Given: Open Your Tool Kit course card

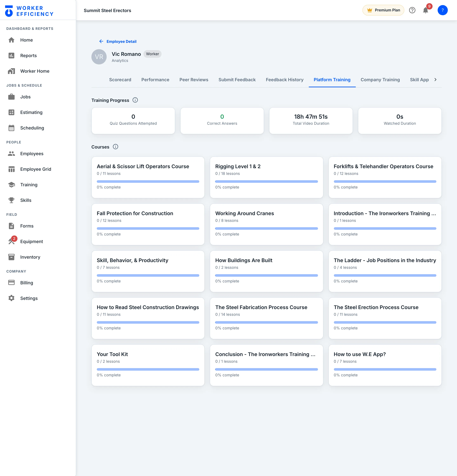Looking at the screenshot, I should pos(148,365).
